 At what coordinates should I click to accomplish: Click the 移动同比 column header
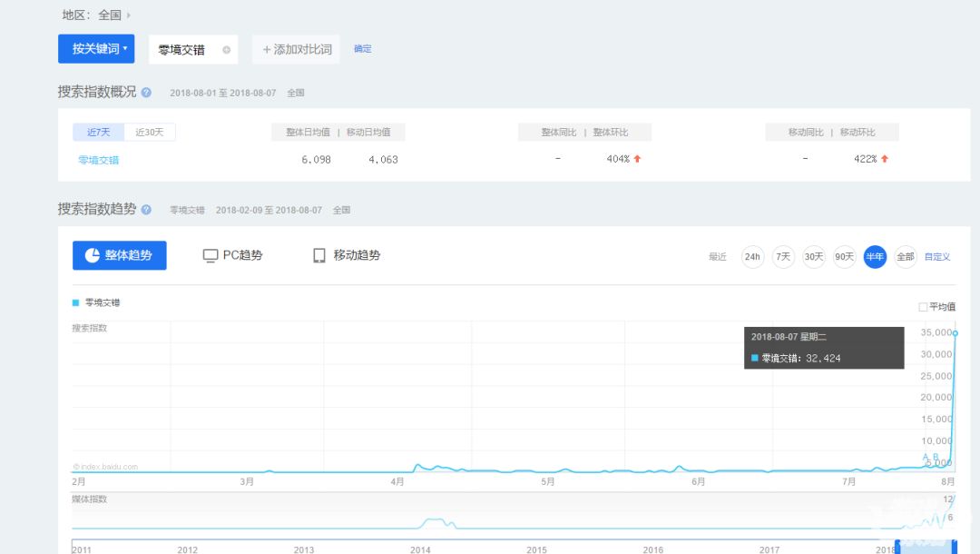pyautogui.click(x=806, y=133)
